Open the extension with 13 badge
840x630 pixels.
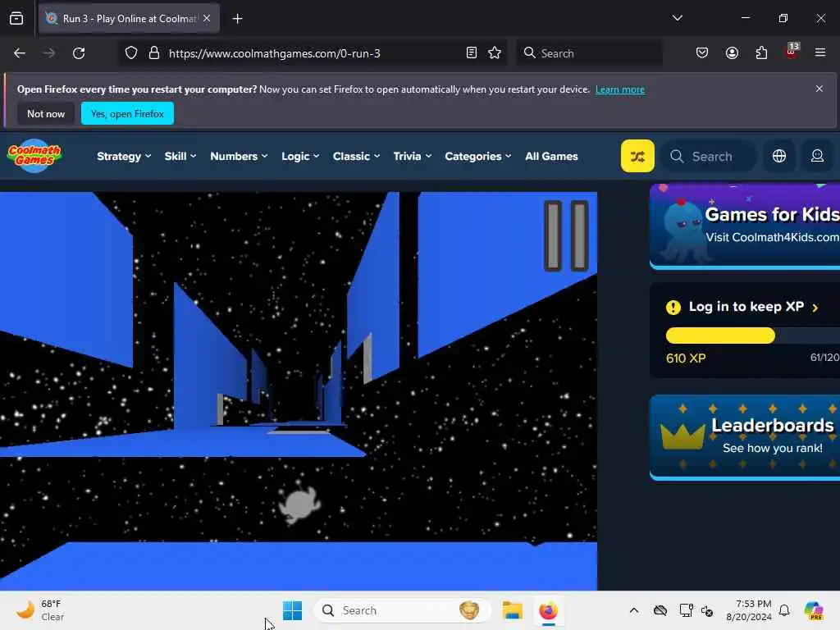click(792, 52)
